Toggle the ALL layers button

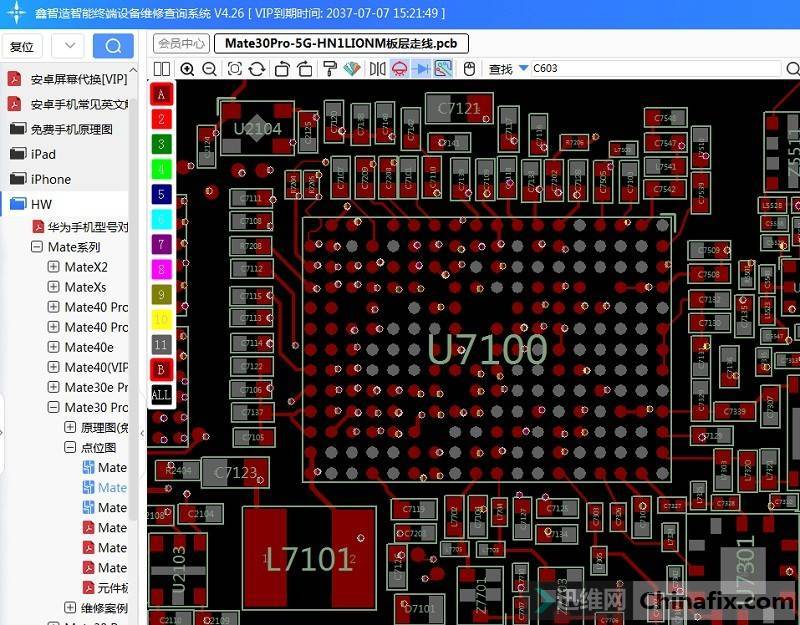tap(161, 395)
